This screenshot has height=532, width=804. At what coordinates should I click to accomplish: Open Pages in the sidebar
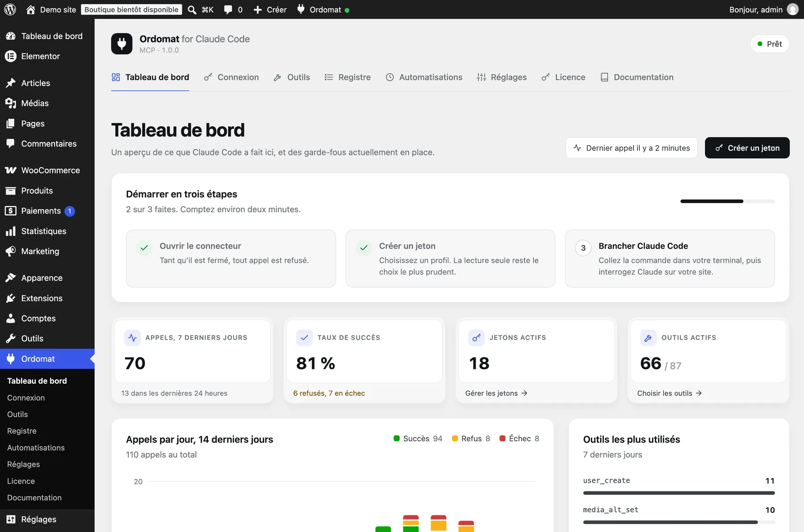point(47,124)
